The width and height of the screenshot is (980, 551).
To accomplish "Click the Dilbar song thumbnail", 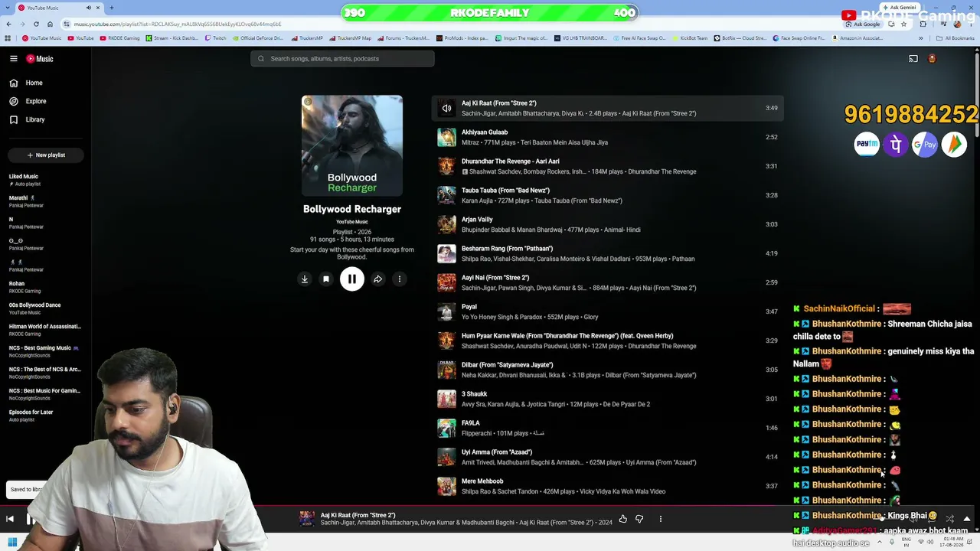I will 446,370.
